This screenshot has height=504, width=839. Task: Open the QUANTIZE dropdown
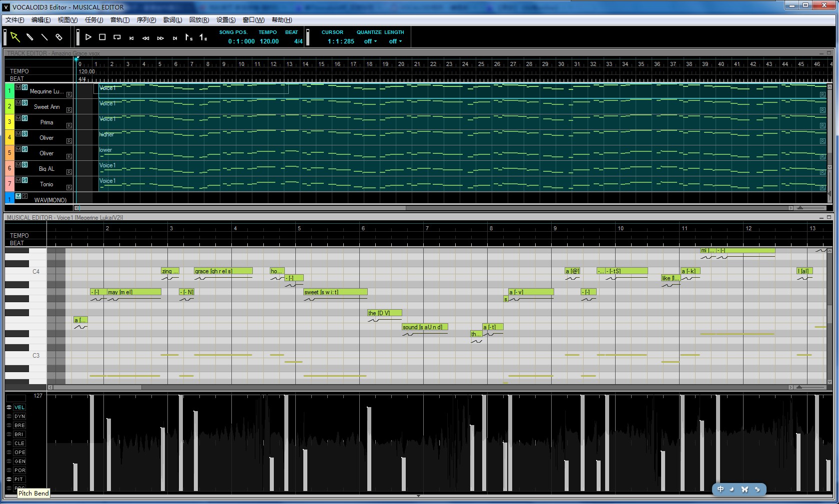point(370,41)
